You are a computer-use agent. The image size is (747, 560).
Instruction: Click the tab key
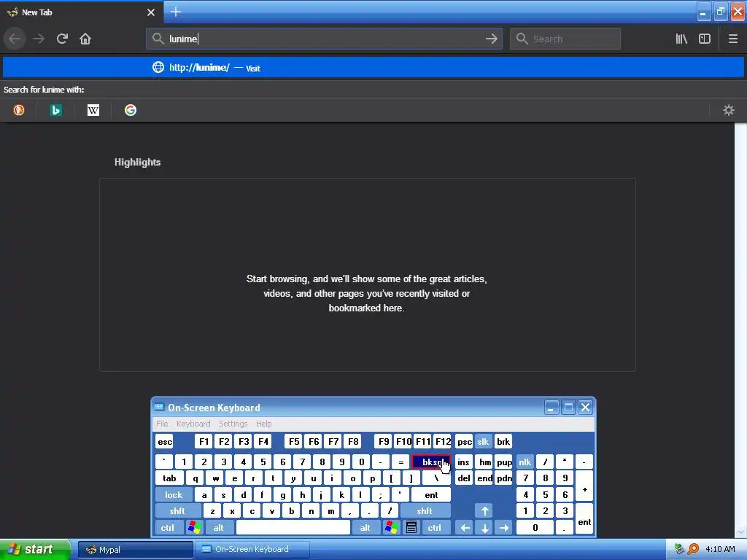[x=169, y=478]
